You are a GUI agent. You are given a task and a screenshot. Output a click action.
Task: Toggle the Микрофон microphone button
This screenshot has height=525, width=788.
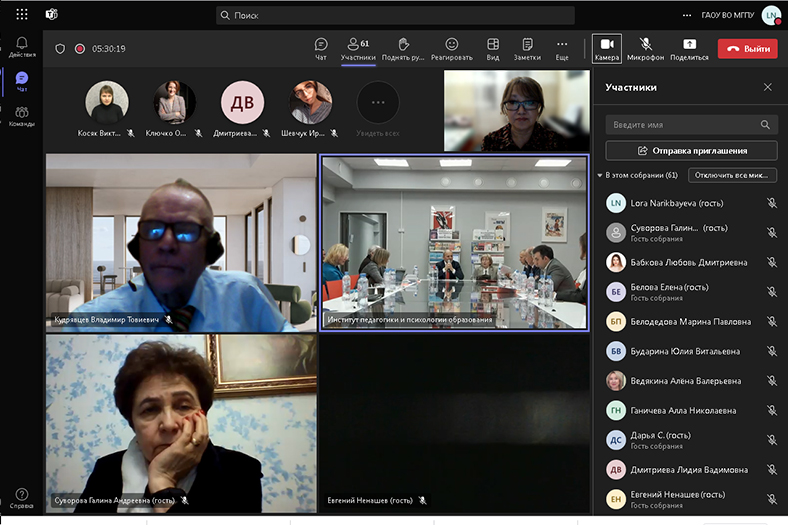point(646,45)
